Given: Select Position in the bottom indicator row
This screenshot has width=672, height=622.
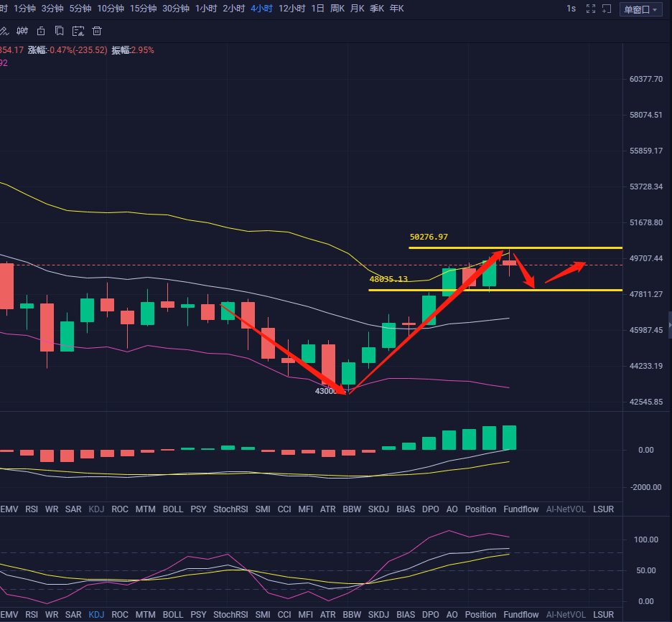Looking at the screenshot, I should point(480,615).
